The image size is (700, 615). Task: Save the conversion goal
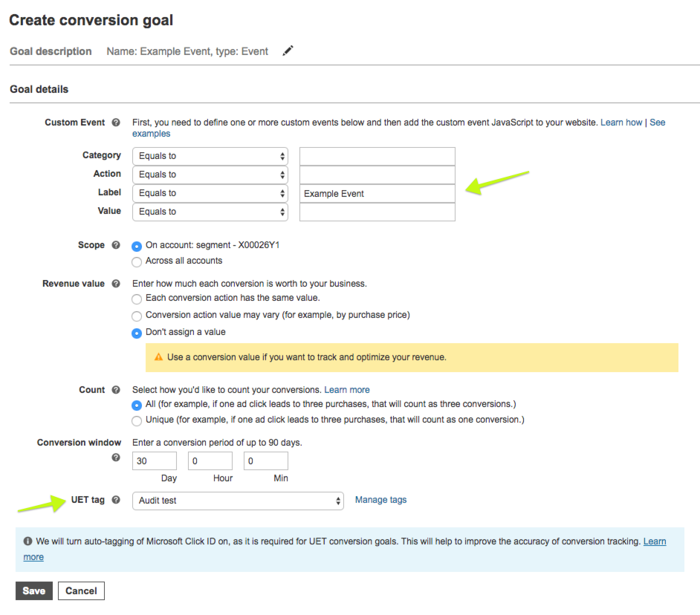click(33, 590)
